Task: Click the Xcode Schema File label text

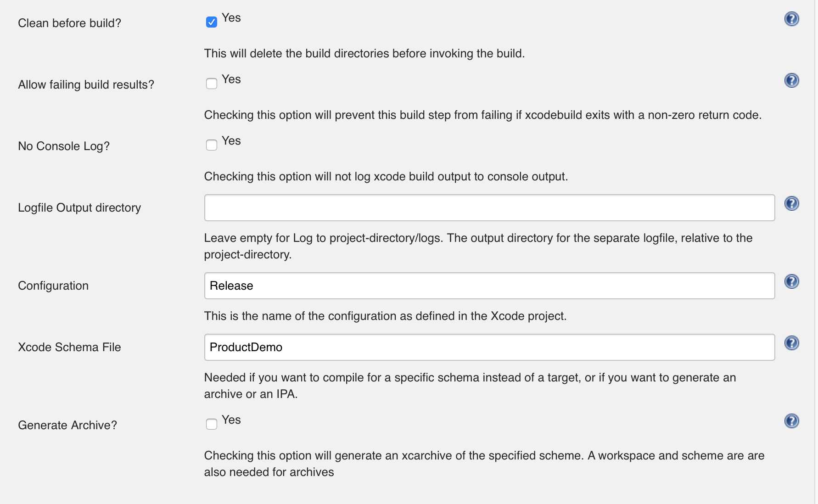Action: 69,347
